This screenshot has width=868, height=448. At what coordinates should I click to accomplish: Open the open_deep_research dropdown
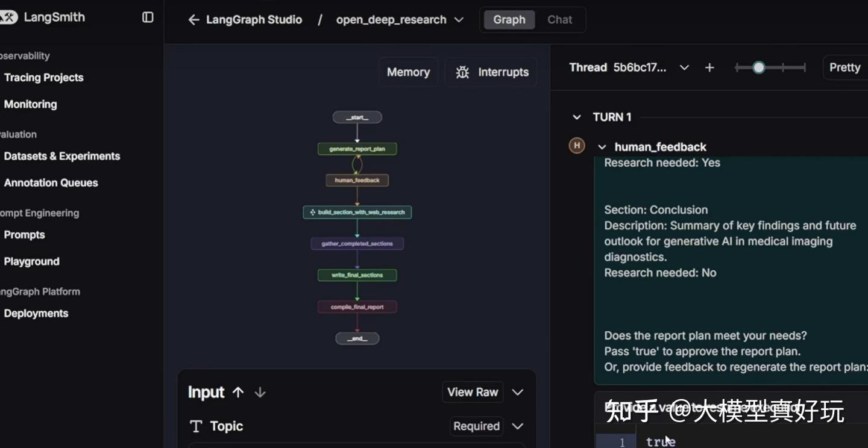coord(459,19)
